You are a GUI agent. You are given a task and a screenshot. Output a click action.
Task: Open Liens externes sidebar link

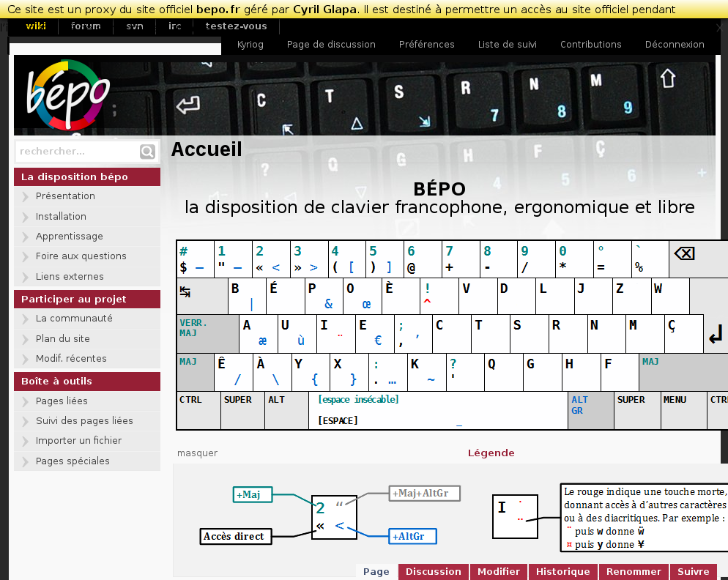70,276
